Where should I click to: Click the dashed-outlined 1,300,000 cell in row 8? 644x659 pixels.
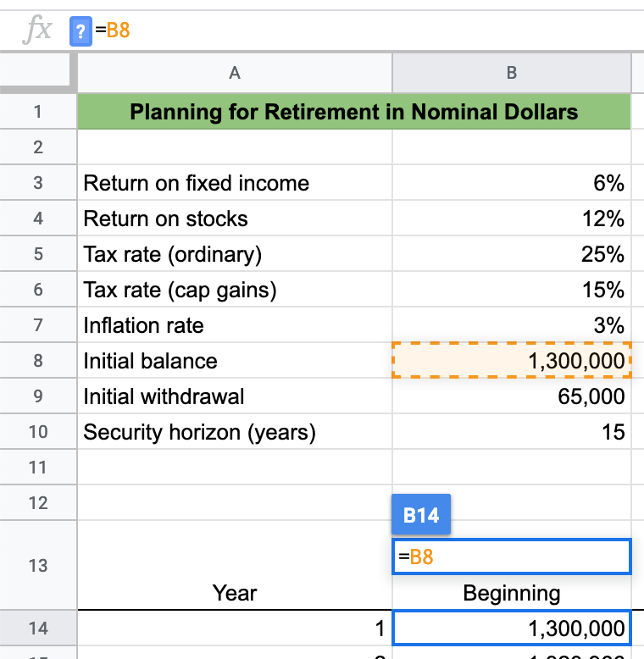(x=512, y=361)
